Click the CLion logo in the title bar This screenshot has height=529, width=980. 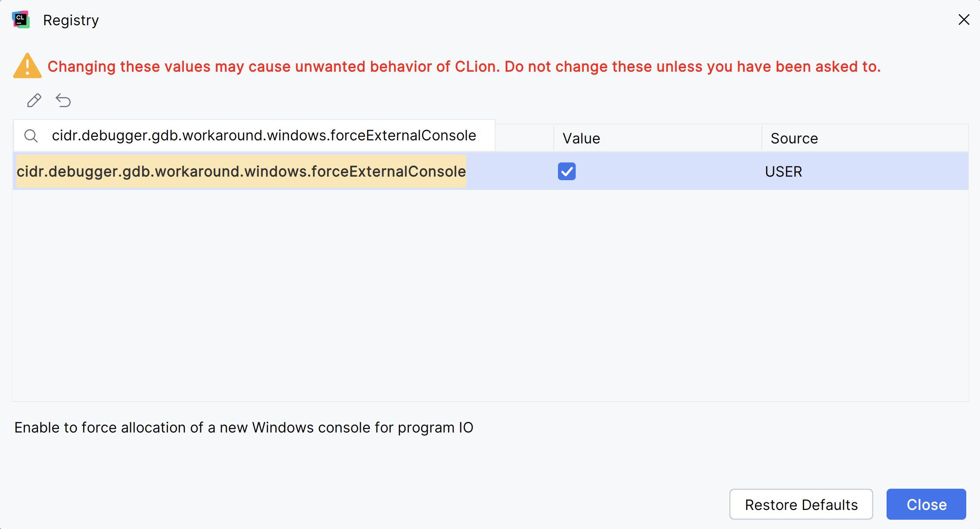pyautogui.click(x=21, y=19)
